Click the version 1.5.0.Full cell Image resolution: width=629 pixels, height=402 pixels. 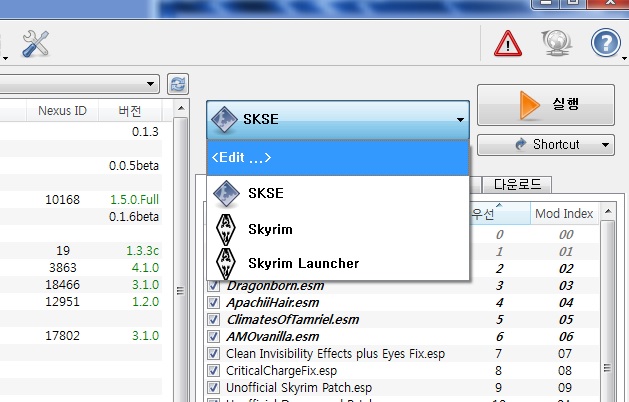click(134, 199)
